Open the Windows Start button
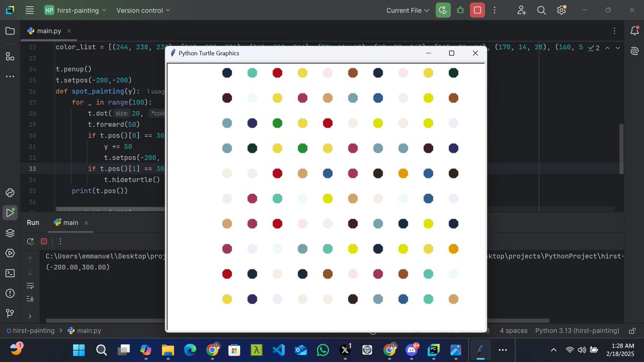Image resolution: width=644 pixels, height=362 pixels. pyautogui.click(x=78, y=350)
